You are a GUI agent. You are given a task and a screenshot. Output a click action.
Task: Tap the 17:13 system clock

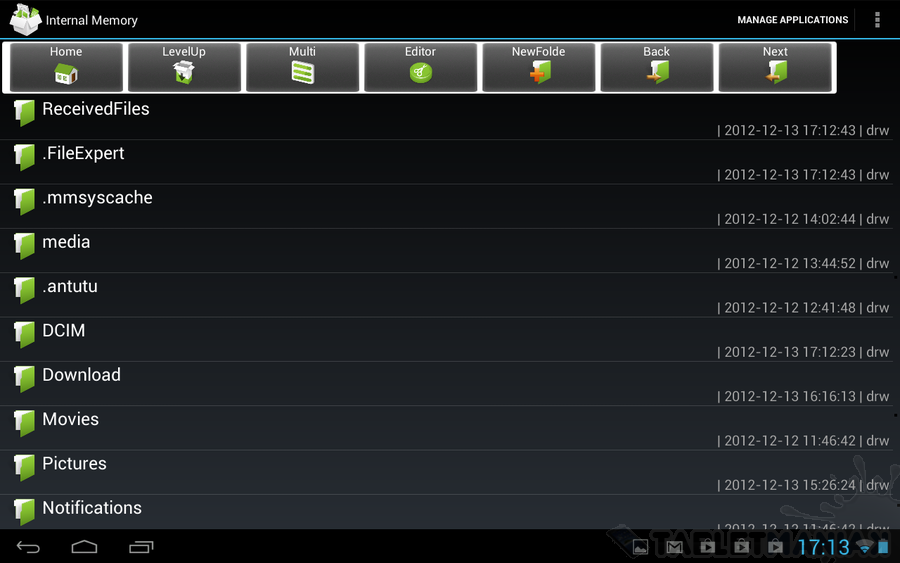823,547
